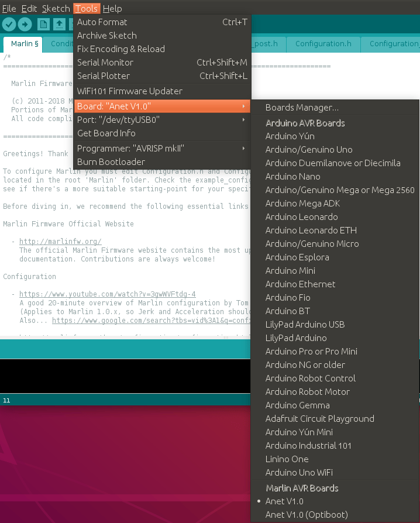Click the New sketch toolbar icon
Viewport: 420px width, 523px height.
point(43,25)
